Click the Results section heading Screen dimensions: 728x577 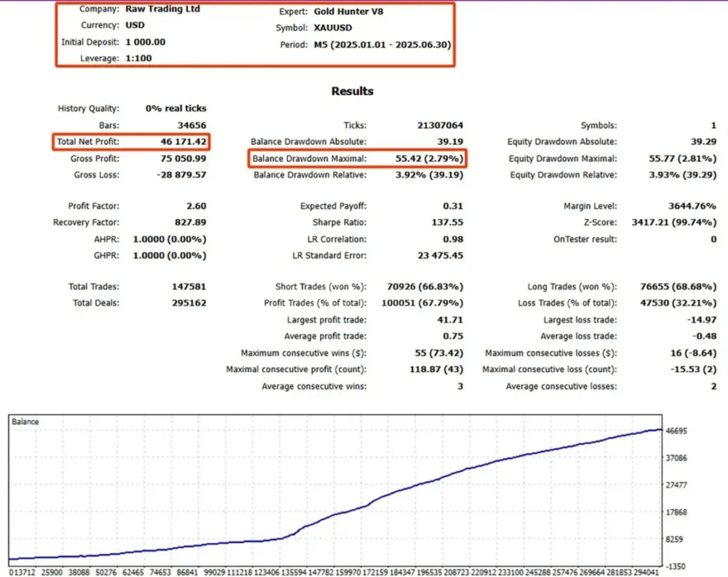[351, 92]
